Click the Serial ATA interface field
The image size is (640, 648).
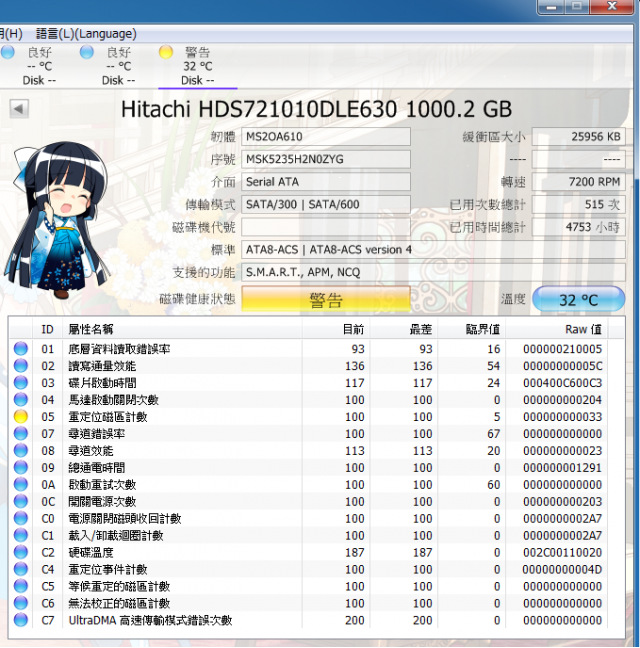326,182
